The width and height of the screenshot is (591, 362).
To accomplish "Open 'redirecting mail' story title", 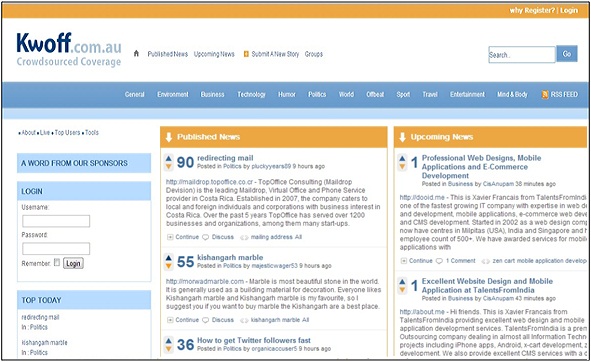I will click(x=225, y=158).
